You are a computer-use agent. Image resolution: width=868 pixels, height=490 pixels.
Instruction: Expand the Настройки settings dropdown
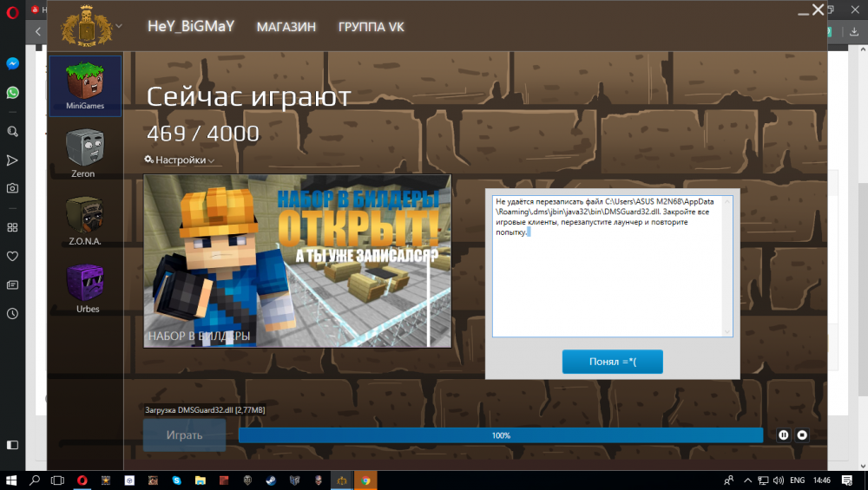[x=180, y=160]
